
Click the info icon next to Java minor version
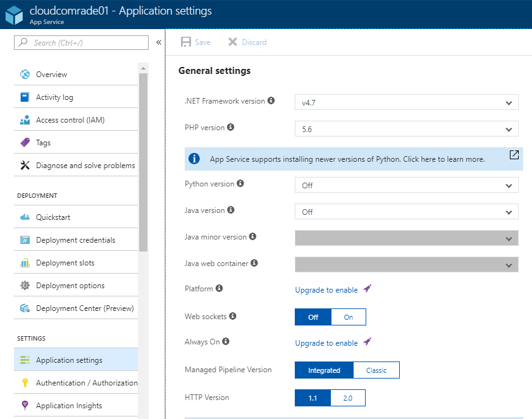(252, 236)
